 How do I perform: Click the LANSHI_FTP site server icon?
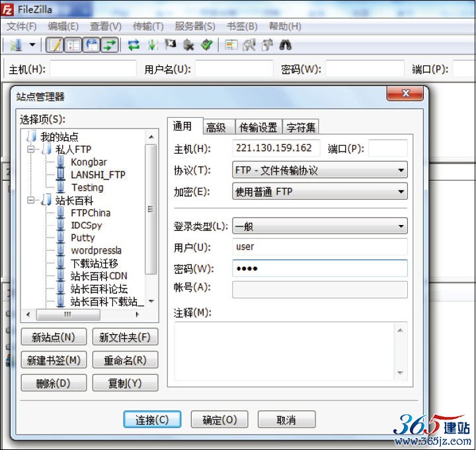(x=61, y=174)
